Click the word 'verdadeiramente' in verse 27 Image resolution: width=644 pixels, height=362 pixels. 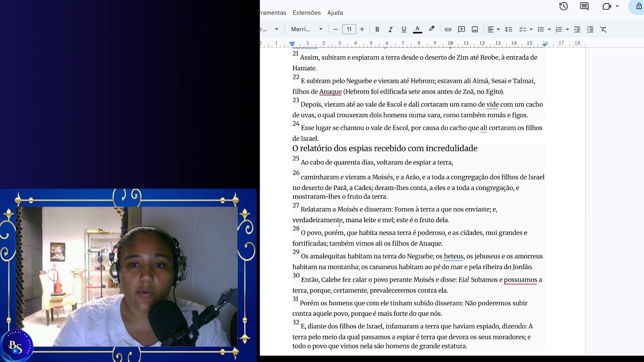pos(317,220)
